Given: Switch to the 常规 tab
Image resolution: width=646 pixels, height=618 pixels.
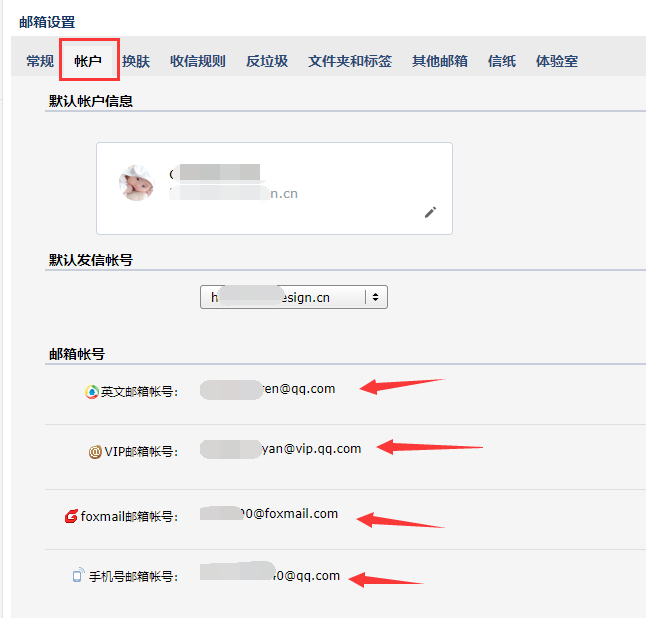Looking at the screenshot, I should coord(40,61).
